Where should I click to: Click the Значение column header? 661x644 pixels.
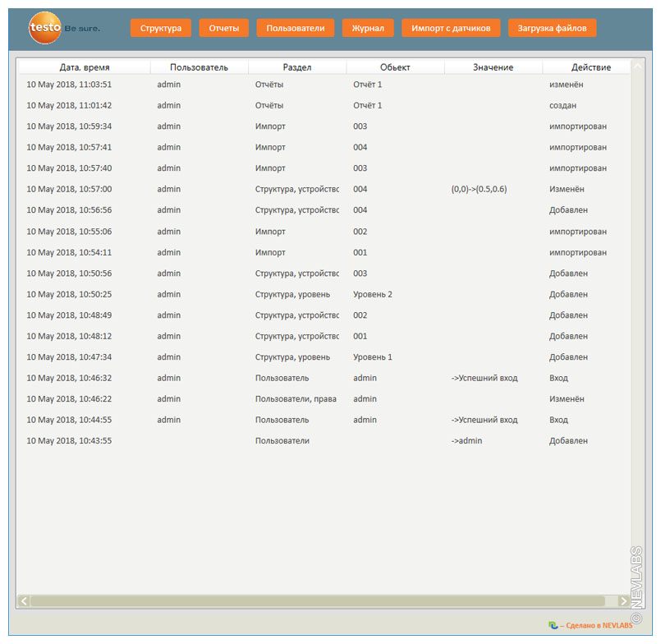[493, 67]
